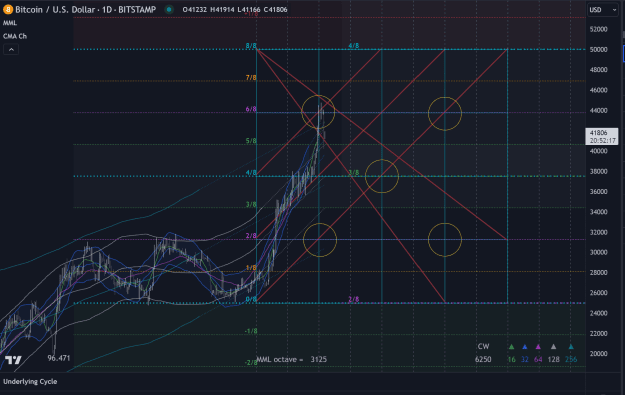
Task: Click the gray triangle above 128
Action: tap(553, 346)
